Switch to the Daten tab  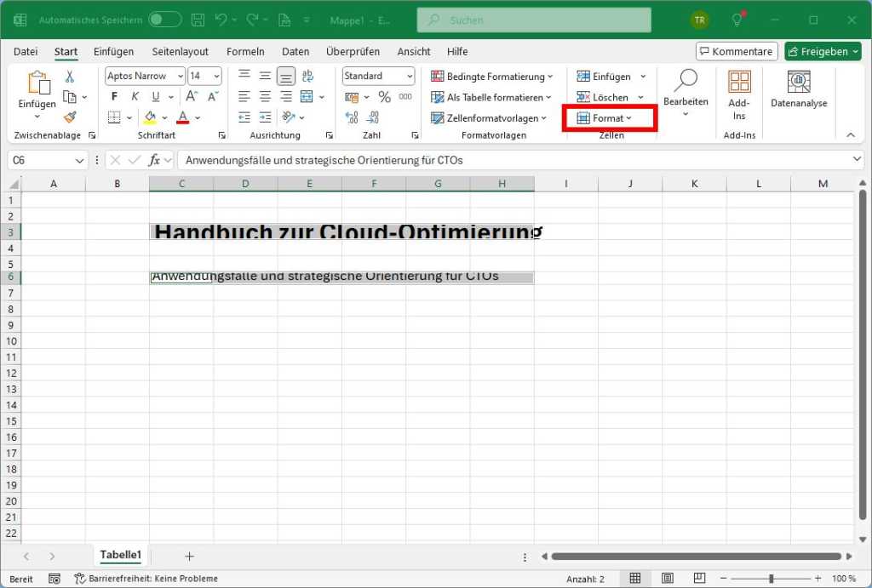(x=295, y=52)
